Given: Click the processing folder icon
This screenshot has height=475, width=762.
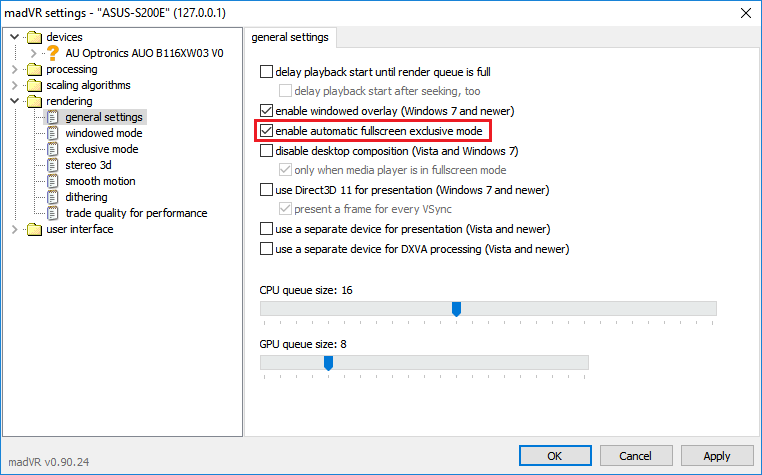Looking at the screenshot, I should pos(34,70).
